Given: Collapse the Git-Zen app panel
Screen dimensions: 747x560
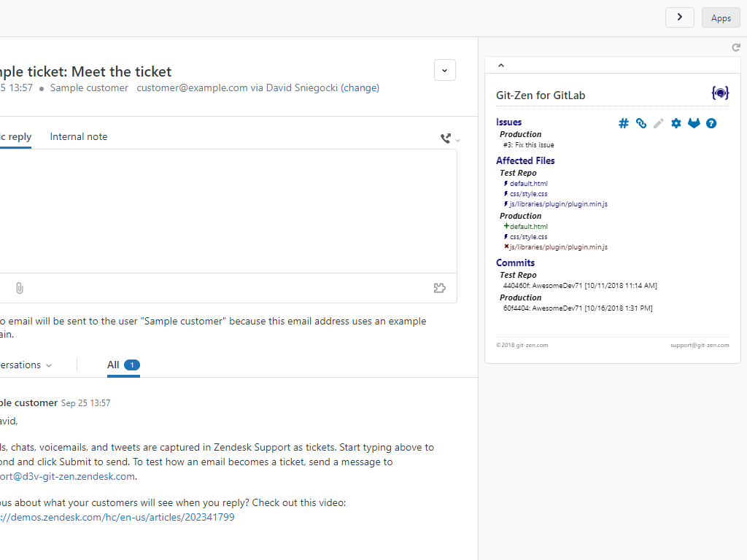Looking at the screenshot, I should pos(501,66).
